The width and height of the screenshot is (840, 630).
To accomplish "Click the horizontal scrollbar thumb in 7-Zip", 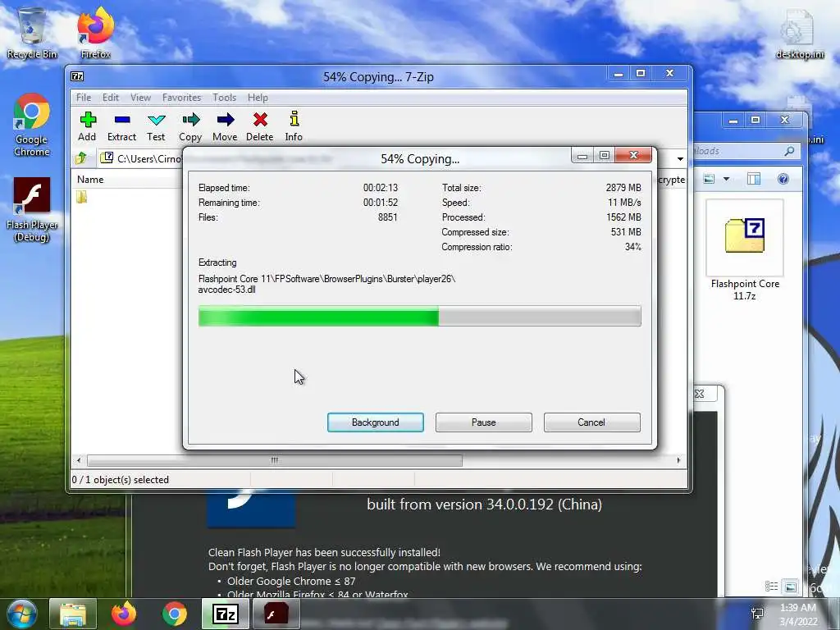I will pos(275,460).
